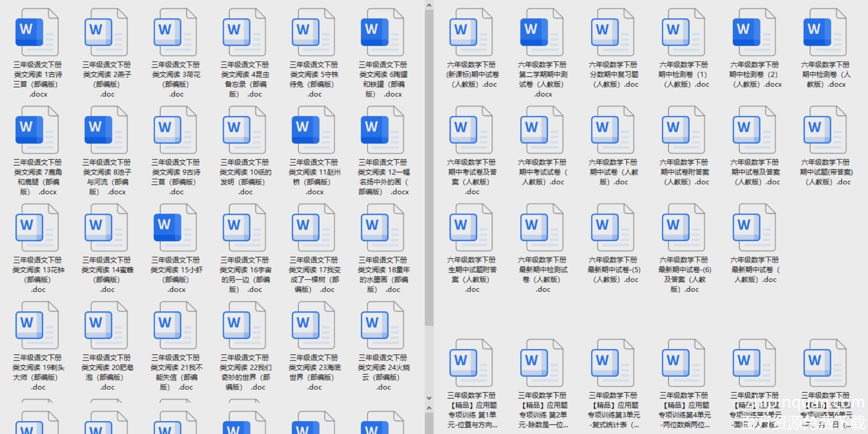
Task: Click file name 六年级数学下册最新期中试卷（人教版）.doc
Action: [755, 270]
